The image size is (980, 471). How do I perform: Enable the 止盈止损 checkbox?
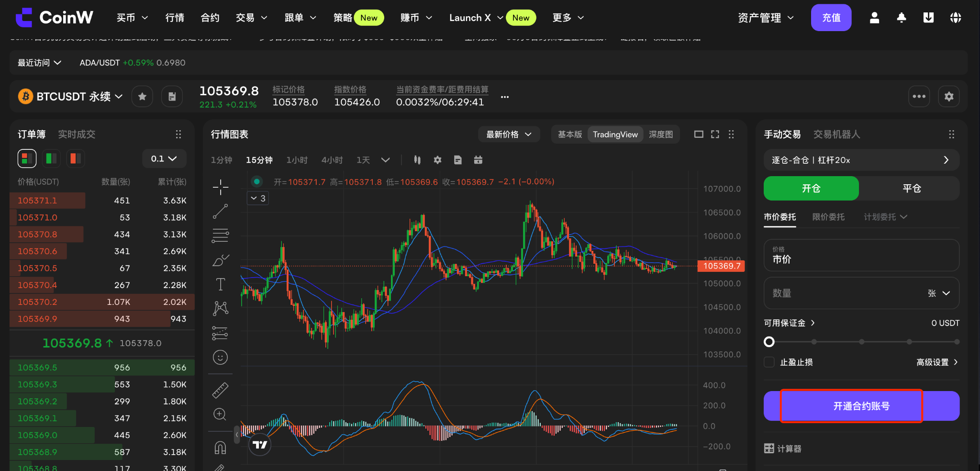pos(769,362)
